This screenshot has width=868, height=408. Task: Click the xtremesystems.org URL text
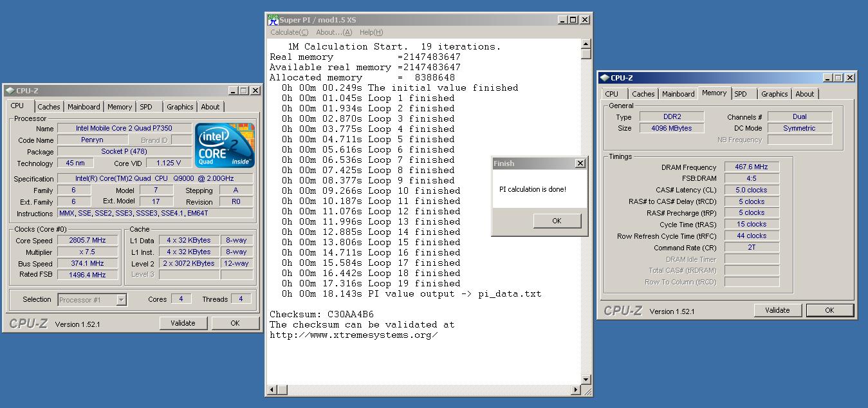click(x=353, y=335)
